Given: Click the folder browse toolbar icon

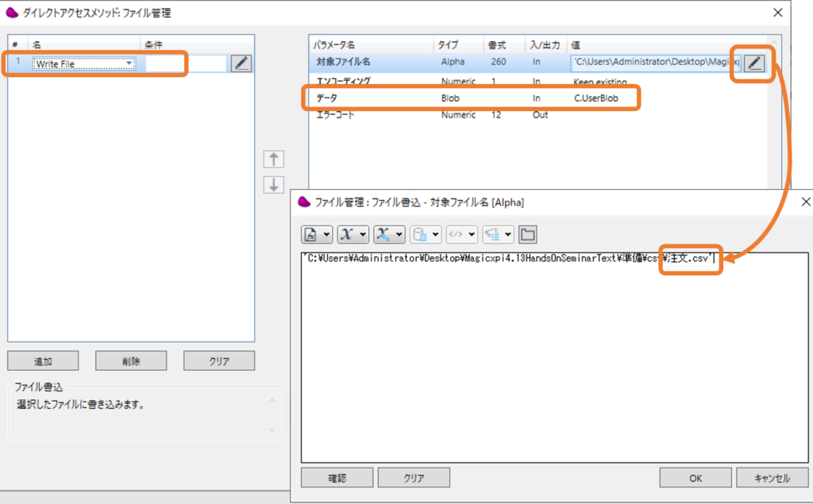Looking at the screenshot, I should pos(528,234).
